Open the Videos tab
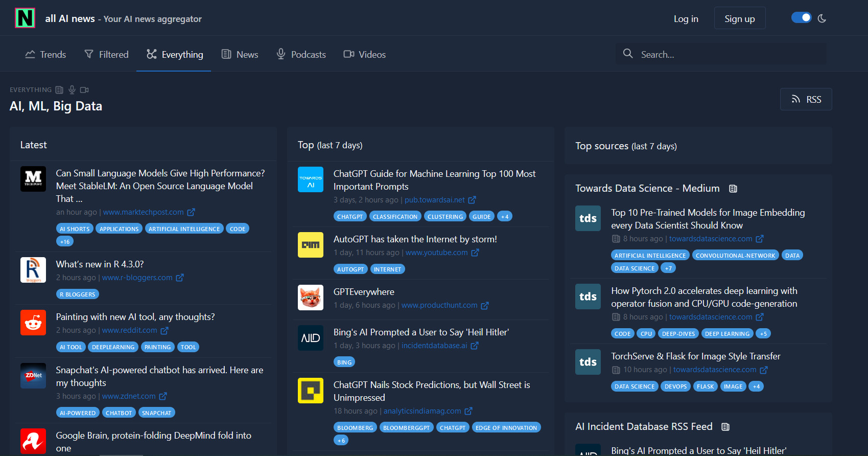The image size is (868, 456). (x=364, y=54)
